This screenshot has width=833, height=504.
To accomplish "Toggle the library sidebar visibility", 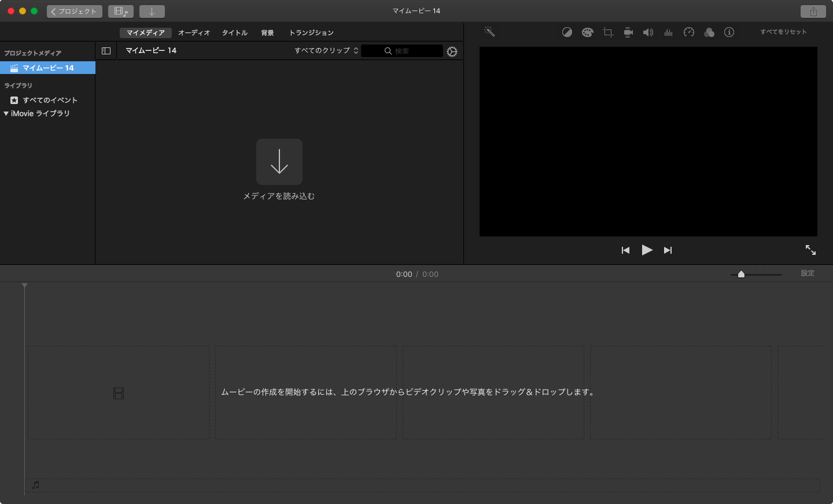I will [106, 51].
